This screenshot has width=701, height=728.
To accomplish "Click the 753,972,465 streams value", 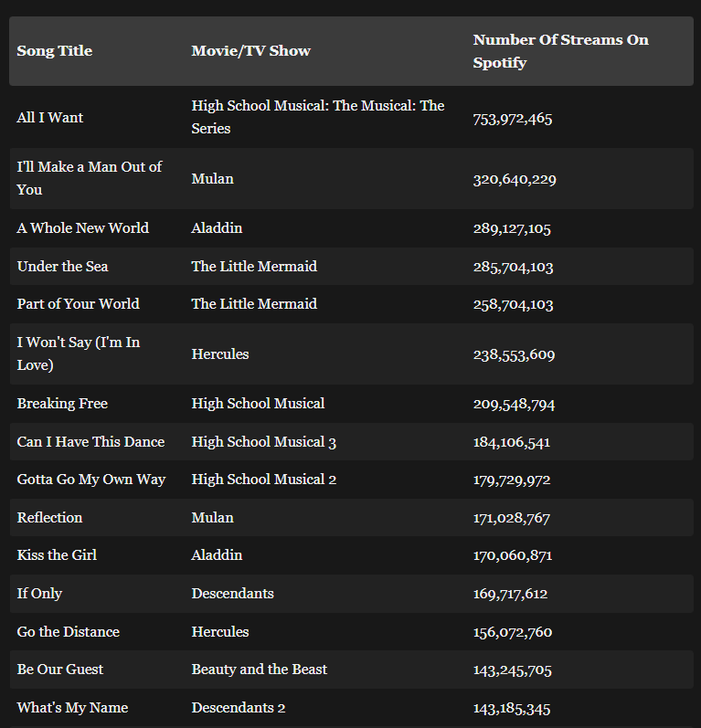I will (512, 119).
